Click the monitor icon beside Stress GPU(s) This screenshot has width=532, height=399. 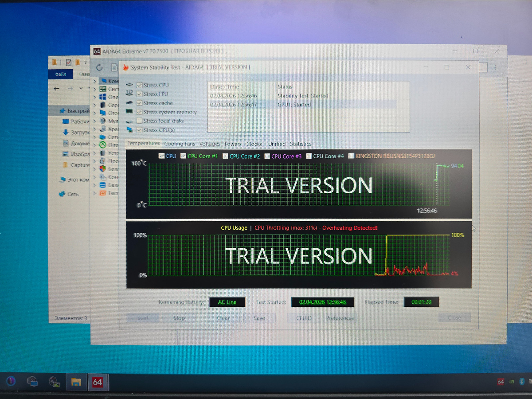coord(129,130)
